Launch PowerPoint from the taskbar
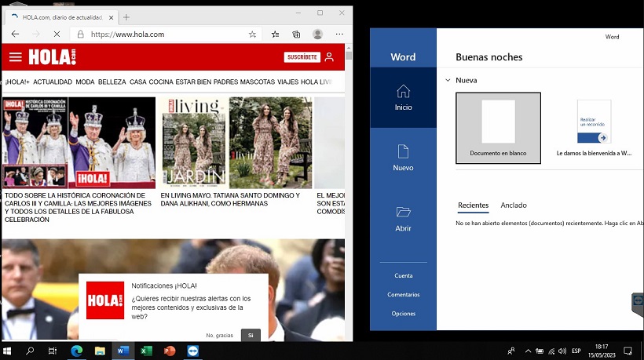Viewport: 644px width, 360px height. 169,351
